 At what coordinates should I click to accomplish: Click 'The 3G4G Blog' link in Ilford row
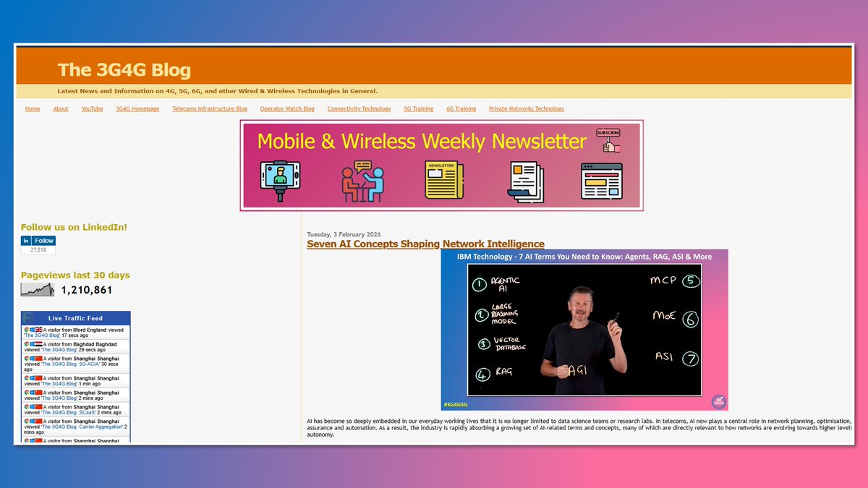click(x=42, y=335)
